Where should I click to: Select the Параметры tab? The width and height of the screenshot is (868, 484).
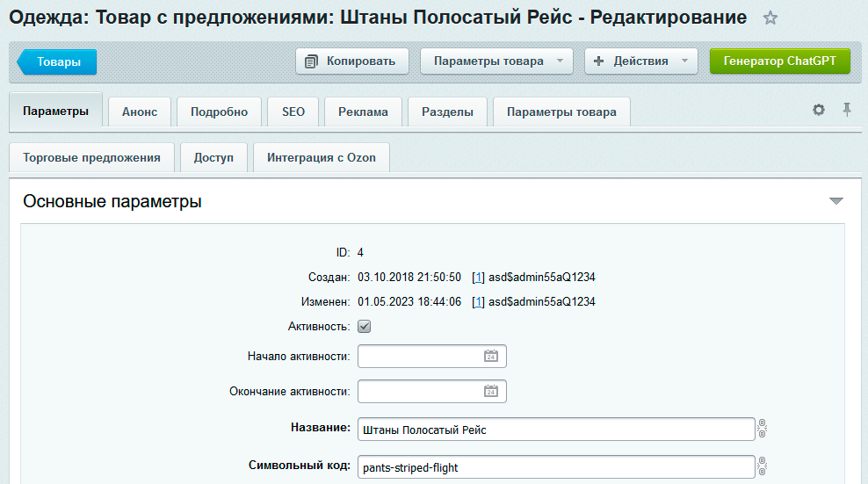pos(55,111)
